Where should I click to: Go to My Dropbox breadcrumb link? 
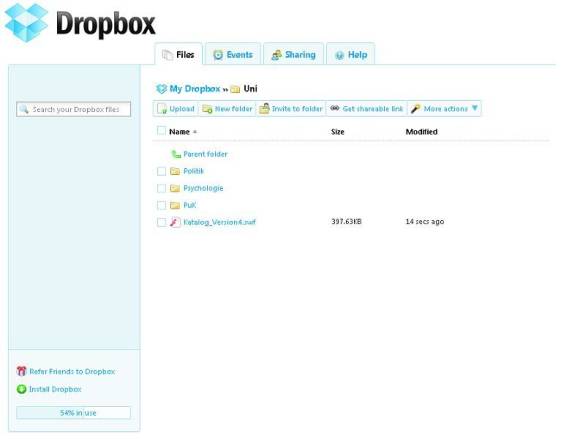pyautogui.click(x=195, y=89)
